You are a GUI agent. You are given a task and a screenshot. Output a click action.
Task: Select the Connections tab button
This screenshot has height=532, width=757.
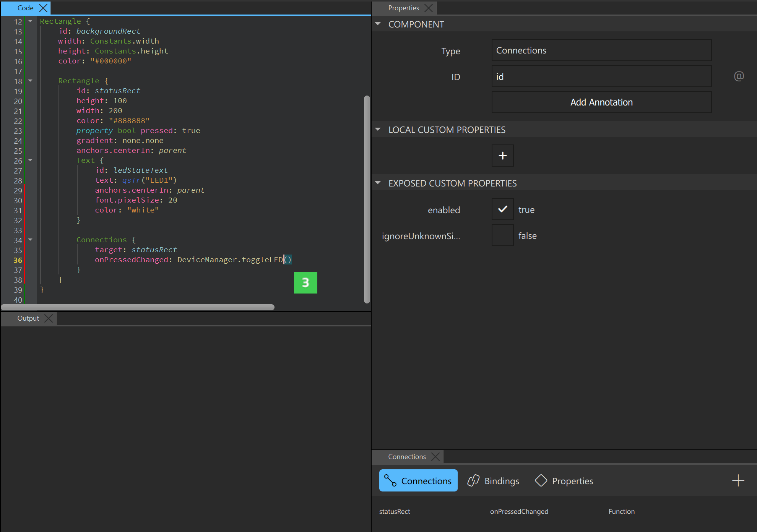[x=418, y=481]
